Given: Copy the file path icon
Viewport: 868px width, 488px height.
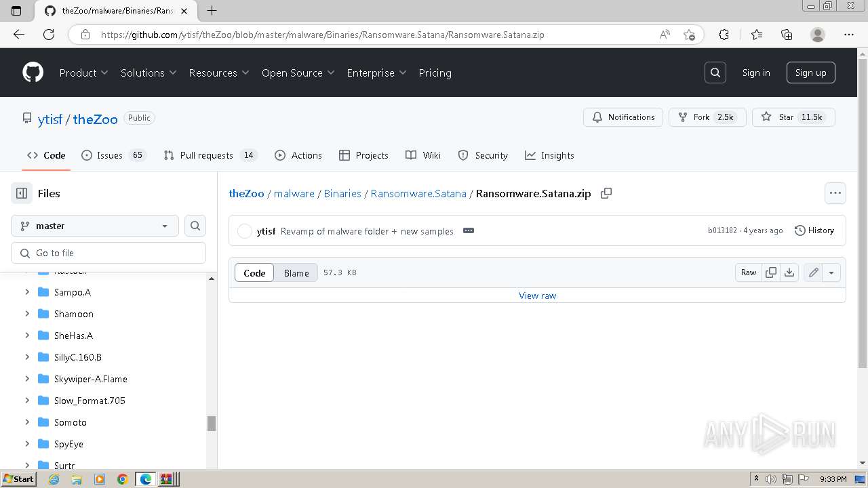Looking at the screenshot, I should [606, 193].
